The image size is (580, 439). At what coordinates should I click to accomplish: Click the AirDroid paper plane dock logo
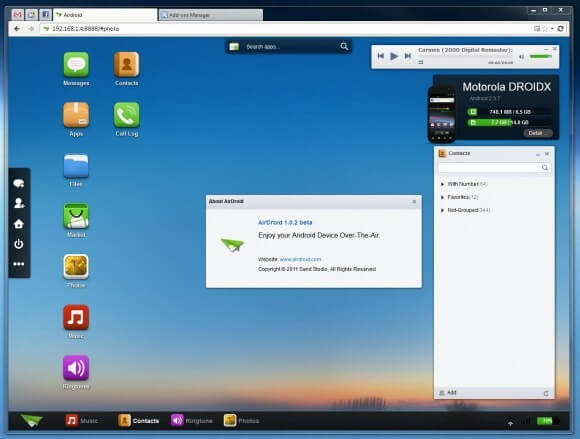[31, 421]
